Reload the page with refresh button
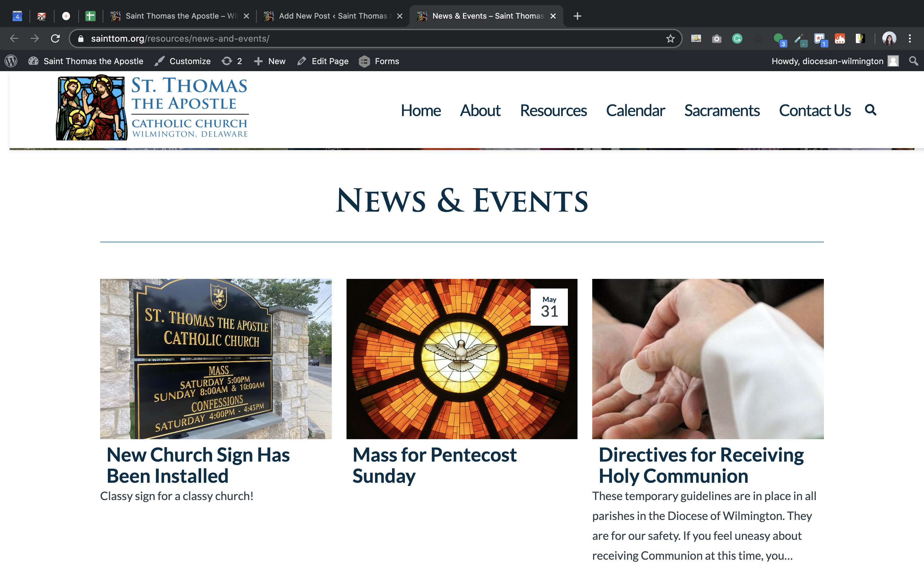Screen dimensions: 924x577 click(56, 38)
